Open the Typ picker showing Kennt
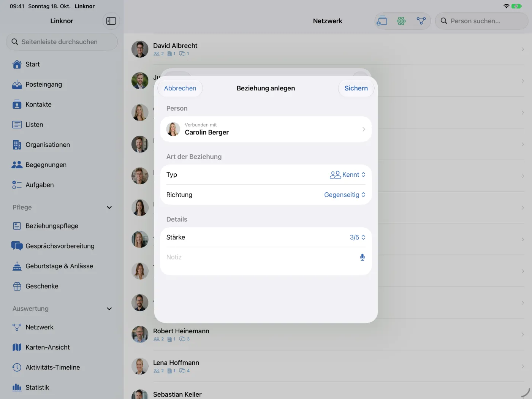 [347, 175]
